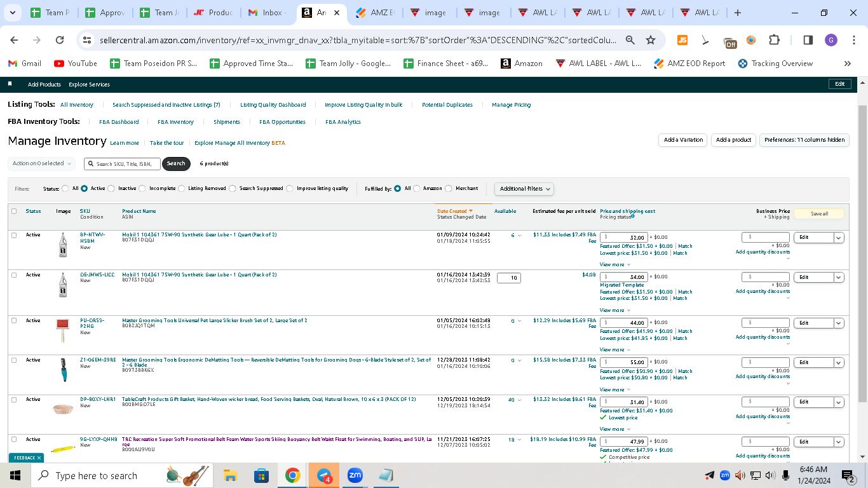Open the Google profile avatar G
868x488 pixels.
(x=831, y=40)
